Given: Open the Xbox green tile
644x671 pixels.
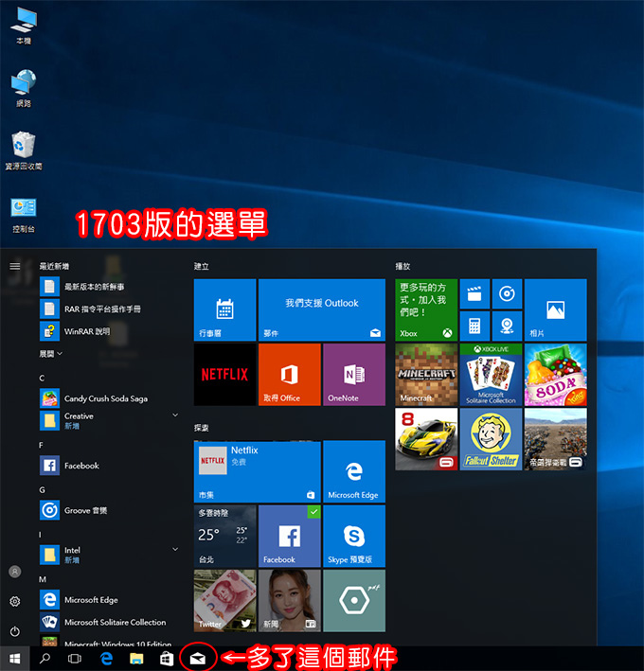Looking at the screenshot, I should [426, 309].
